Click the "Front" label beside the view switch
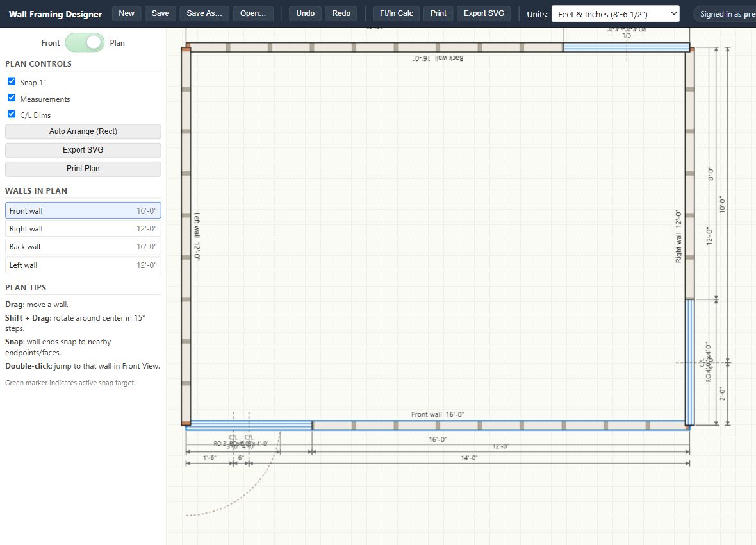The height and width of the screenshot is (545, 756). click(x=51, y=43)
